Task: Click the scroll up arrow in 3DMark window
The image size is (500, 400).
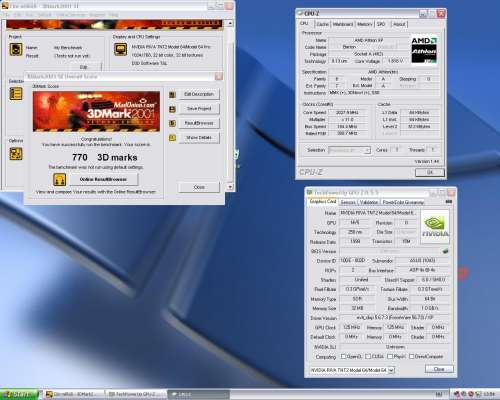Action: point(230,23)
